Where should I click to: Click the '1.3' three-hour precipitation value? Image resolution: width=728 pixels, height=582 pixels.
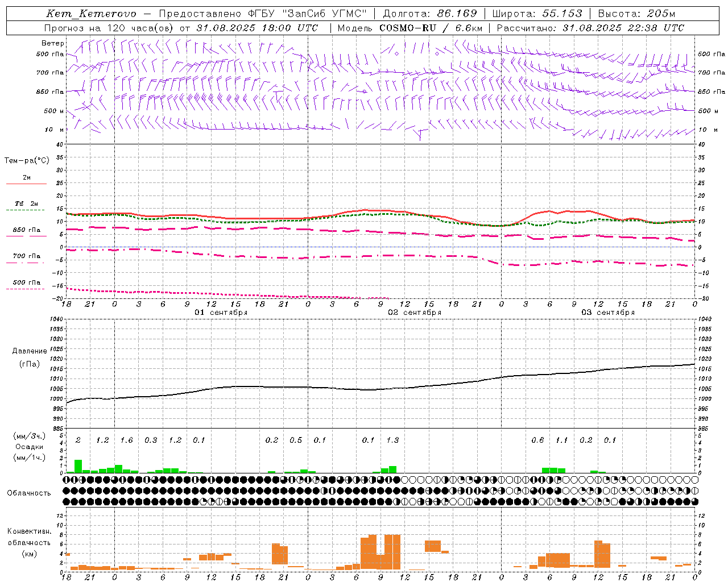392,440
